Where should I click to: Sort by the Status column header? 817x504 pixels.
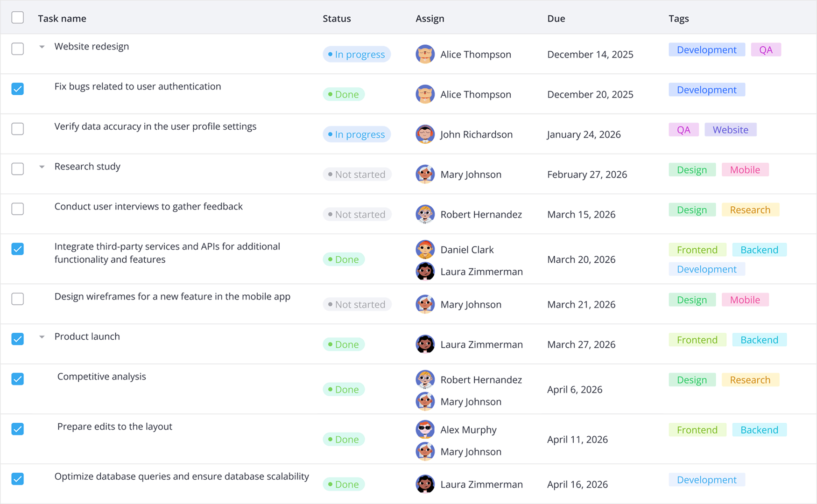[337, 19]
